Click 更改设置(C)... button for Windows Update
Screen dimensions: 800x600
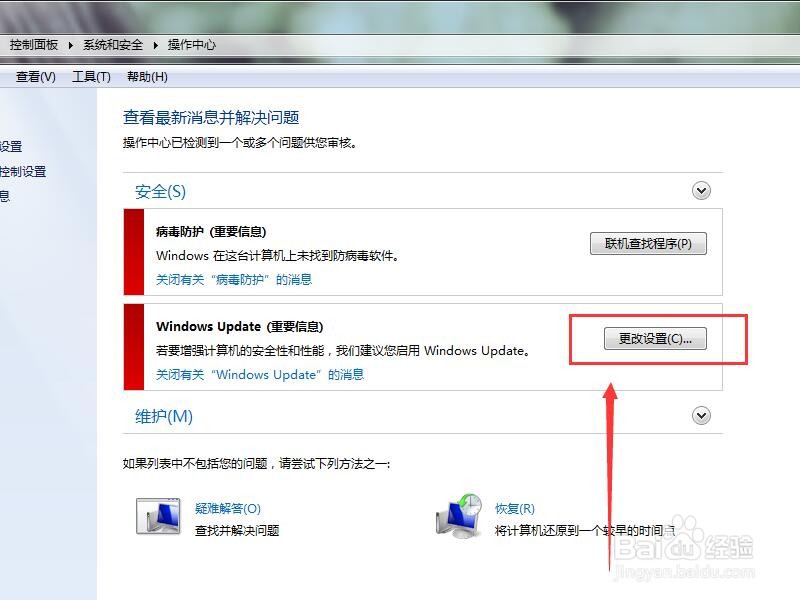click(655, 338)
